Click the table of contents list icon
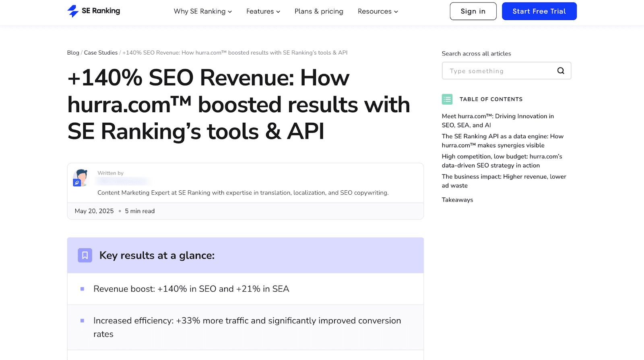This screenshot has height=360, width=644. pos(447,99)
